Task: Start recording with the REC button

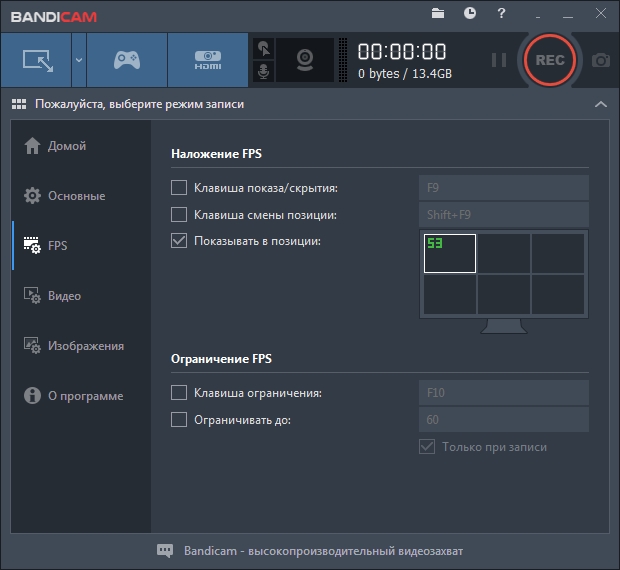Action: click(x=550, y=60)
